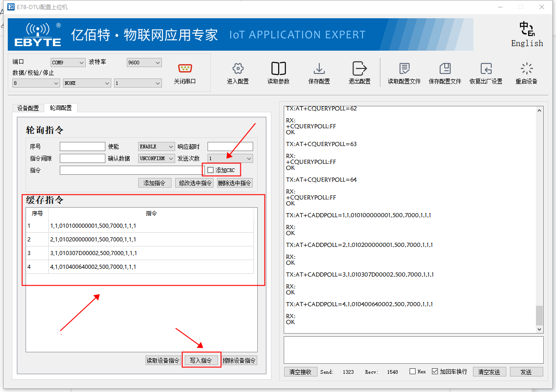The image size is (556, 392).
Task: Click the 进入配置 gear icon
Action: point(238,72)
